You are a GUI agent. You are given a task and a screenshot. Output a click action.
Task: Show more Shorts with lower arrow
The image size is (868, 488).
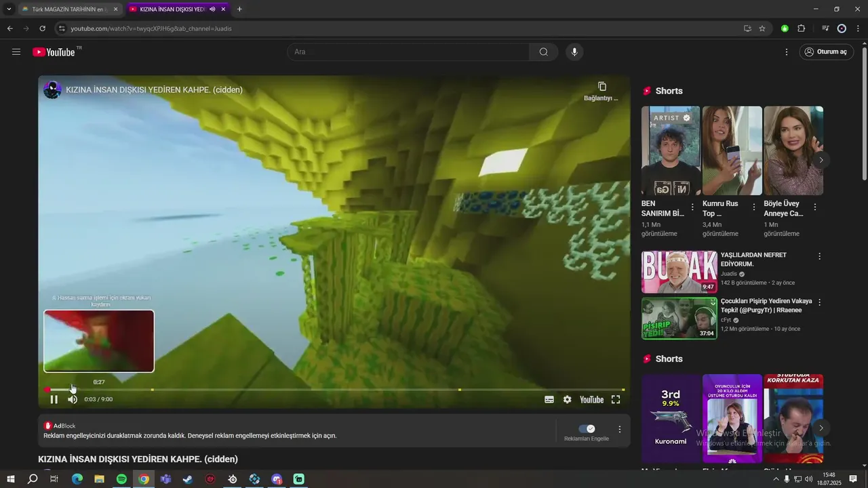[x=821, y=428]
